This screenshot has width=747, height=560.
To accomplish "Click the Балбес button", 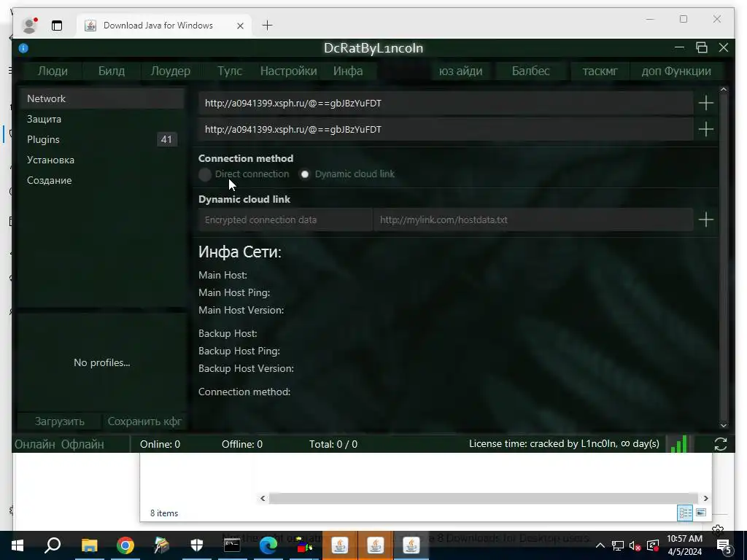I will (531, 71).
